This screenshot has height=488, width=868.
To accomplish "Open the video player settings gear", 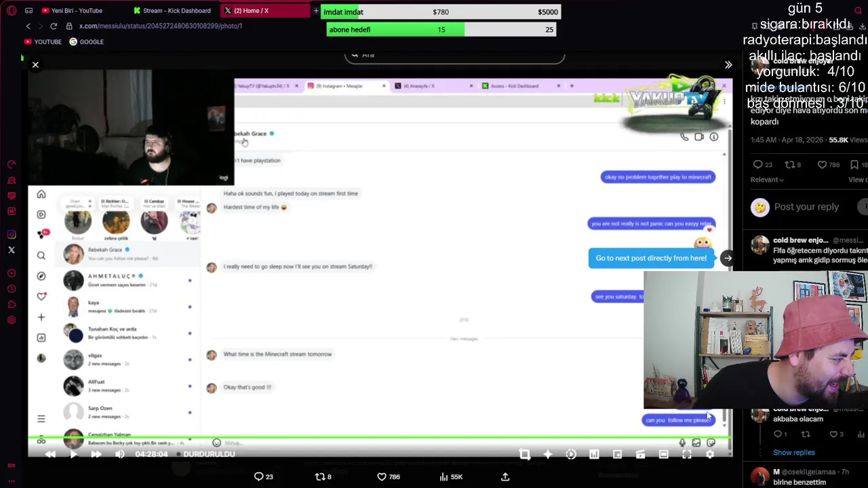I will point(709,455).
